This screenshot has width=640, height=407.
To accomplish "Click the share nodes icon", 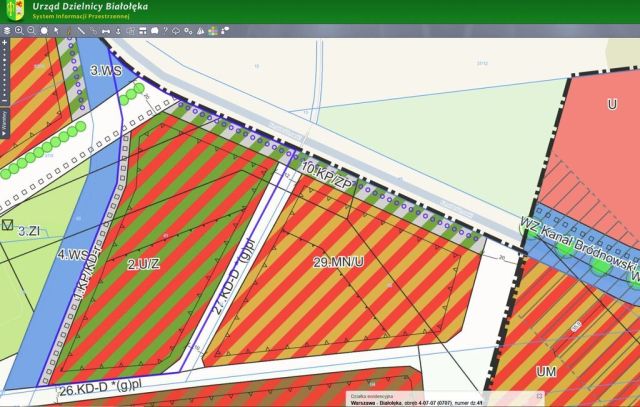I will point(225,31).
